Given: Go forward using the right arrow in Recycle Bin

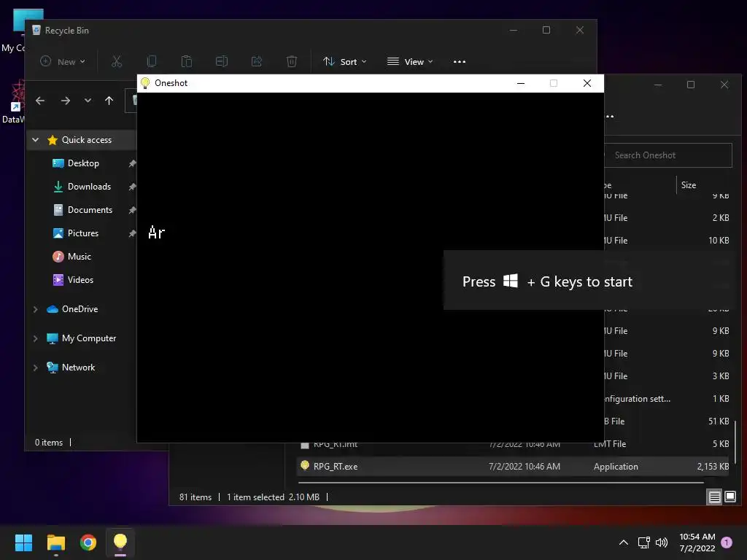Looking at the screenshot, I should (66, 101).
